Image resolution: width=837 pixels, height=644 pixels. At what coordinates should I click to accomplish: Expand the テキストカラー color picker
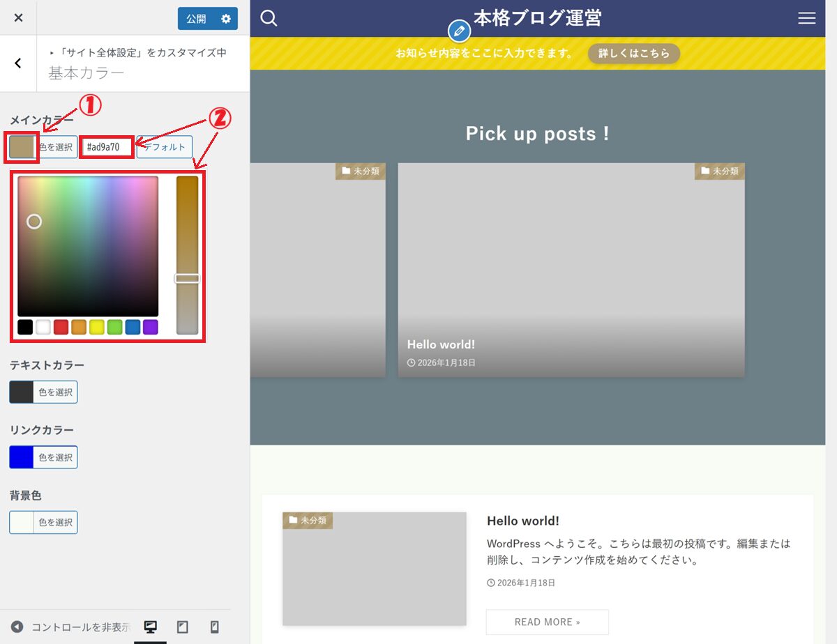[x=43, y=392]
